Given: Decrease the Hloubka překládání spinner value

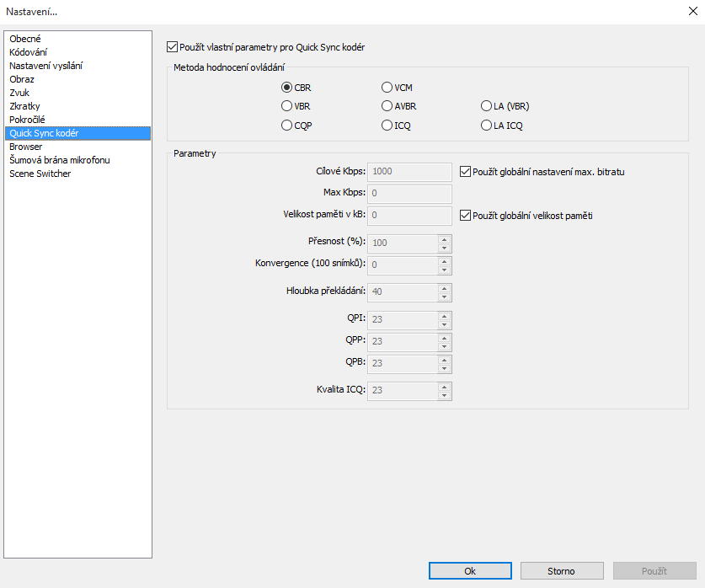Looking at the screenshot, I should 444,297.
